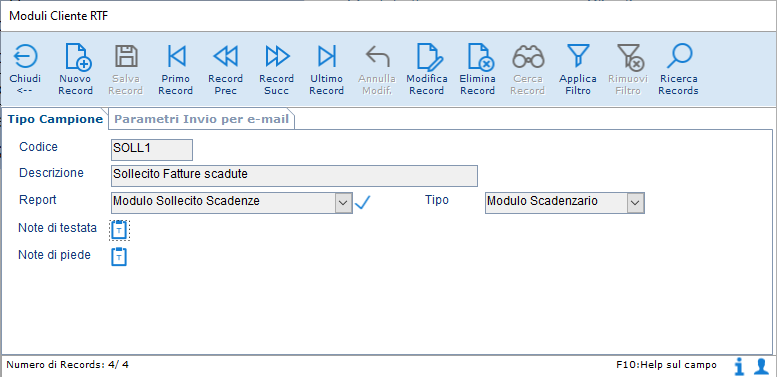
Task: Expand the Report dropdown arrow
Action: point(342,203)
